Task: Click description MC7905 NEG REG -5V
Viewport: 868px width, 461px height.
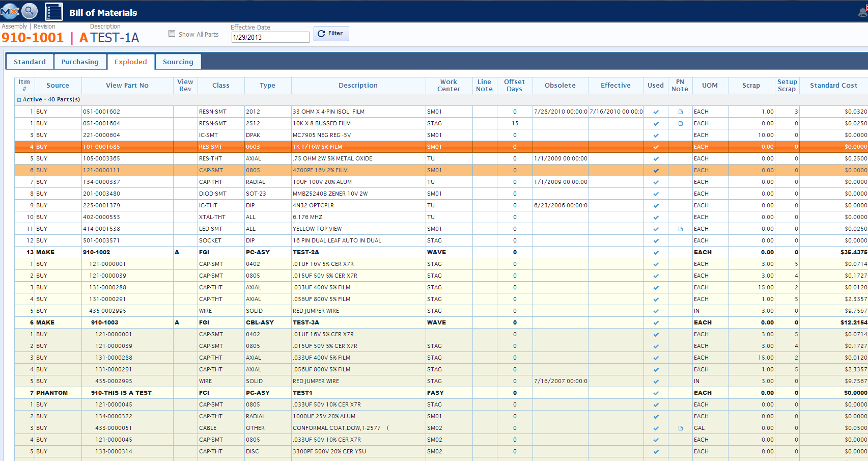Action: (321, 135)
